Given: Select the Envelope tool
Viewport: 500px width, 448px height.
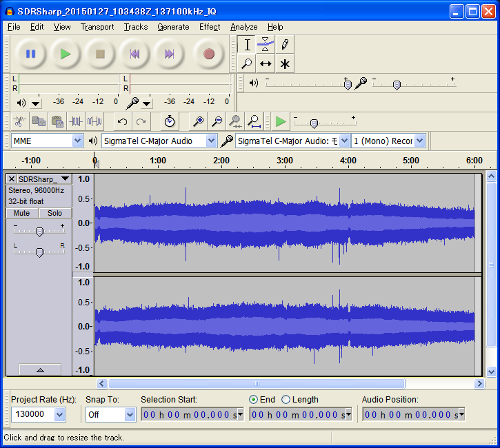Looking at the screenshot, I should click(266, 44).
